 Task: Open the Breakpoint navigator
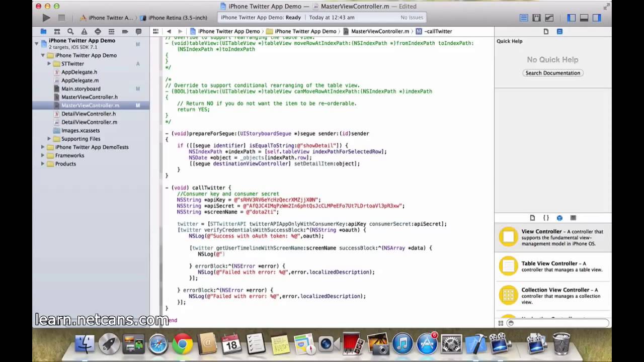(x=125, y=31)
